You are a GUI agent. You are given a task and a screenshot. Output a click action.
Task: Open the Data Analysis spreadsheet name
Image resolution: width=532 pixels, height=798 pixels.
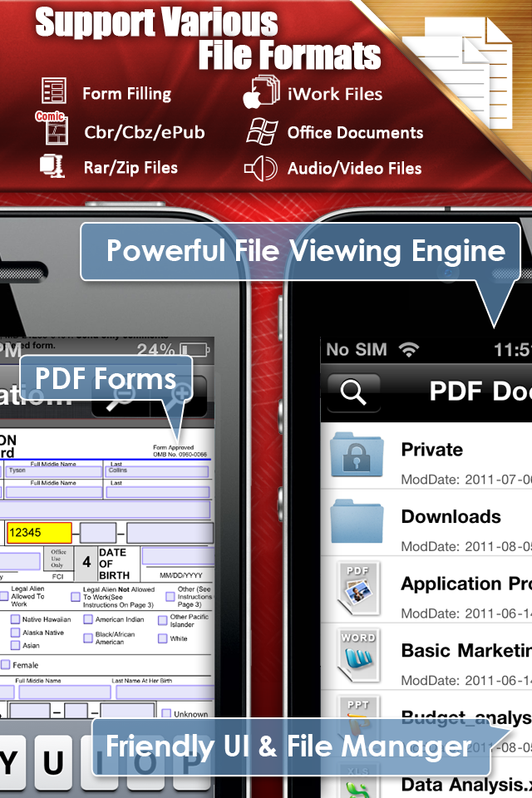click(466, 785)
